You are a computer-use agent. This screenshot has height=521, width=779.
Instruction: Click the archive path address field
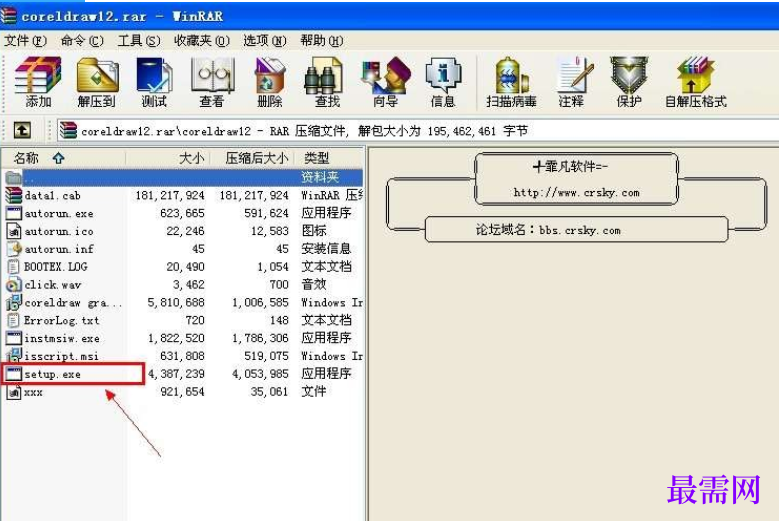click(417, 131)
